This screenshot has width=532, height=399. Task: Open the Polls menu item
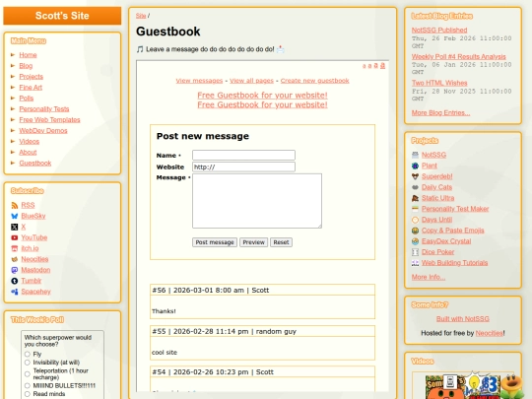[x=27, y=99]
